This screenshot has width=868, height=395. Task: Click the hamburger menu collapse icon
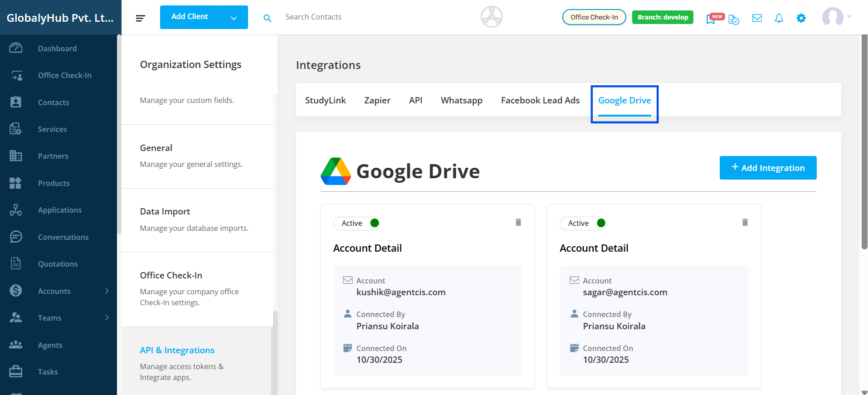click(x=141, y=18)
